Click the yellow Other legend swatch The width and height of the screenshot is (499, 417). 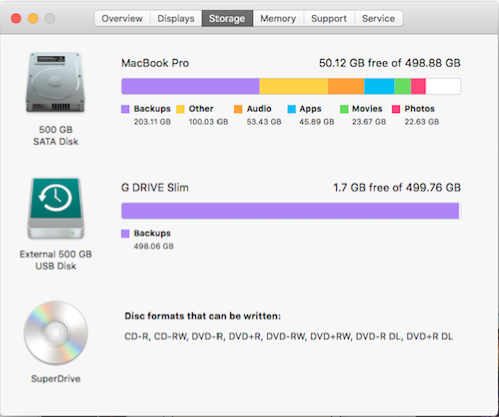pos(180,109)
